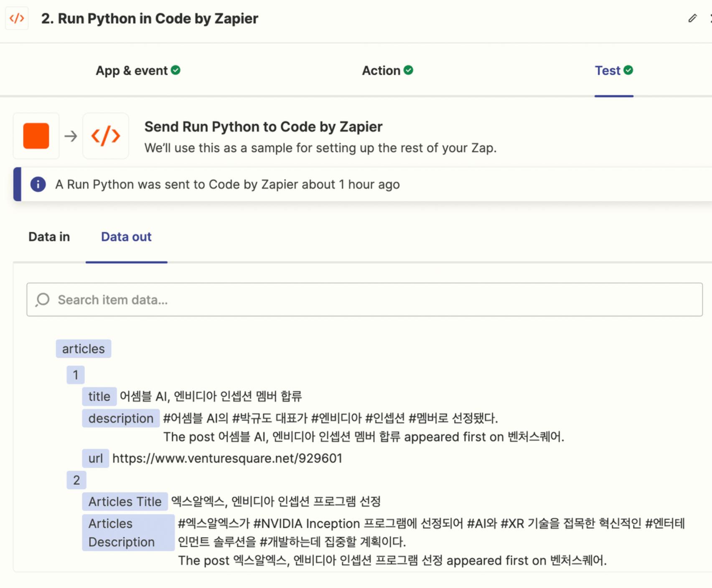712x588 pixels.
Task: Click the 'Send Run Python to Code by Zapier' heading
Action: coord(263,127)
